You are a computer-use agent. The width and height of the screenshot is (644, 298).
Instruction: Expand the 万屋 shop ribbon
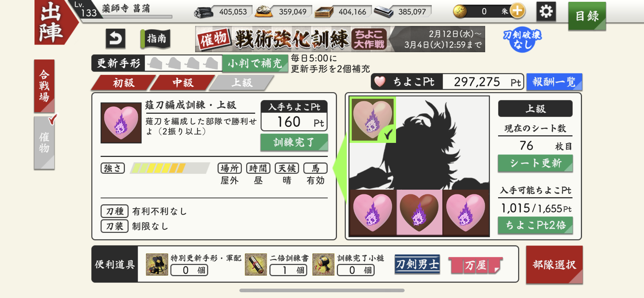pyautogui.click(x=475, y=266)
